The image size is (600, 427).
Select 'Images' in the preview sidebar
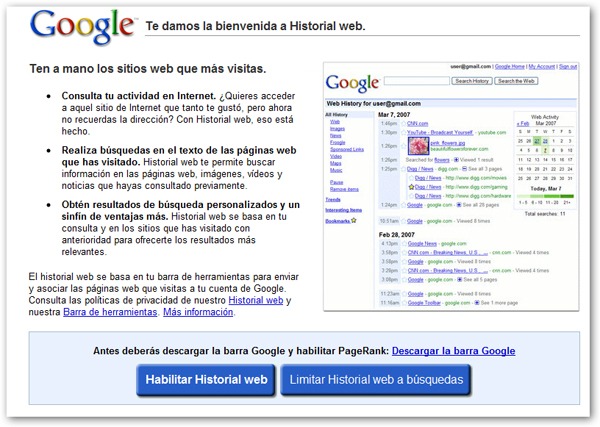(x=338, y=129)
